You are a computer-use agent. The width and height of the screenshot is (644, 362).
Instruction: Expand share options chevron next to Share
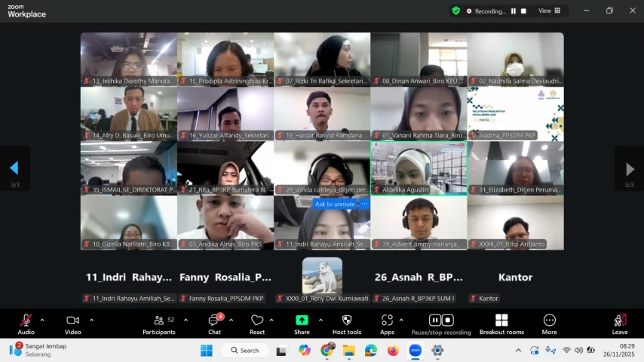(320, 320)
